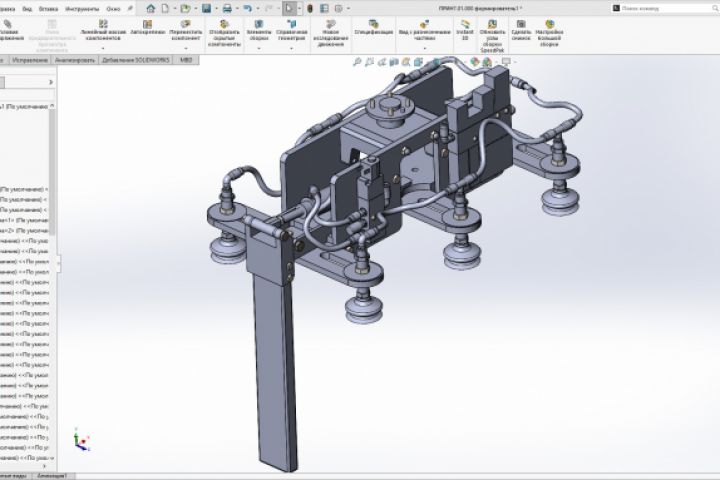Open Assembly Features (Элементы сборки) tool
The height and width of the screenshot is (480, 720).
click(259, 30)
